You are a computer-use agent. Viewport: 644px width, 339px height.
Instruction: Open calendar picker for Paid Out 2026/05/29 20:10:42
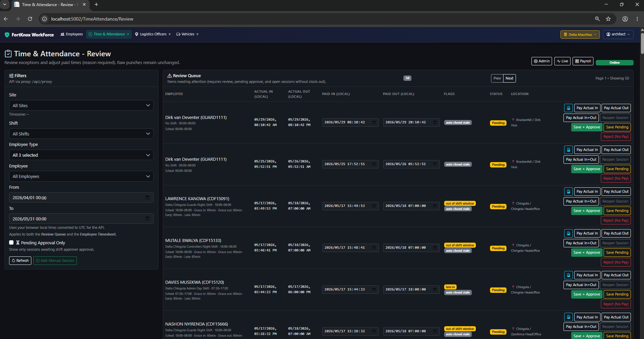tap(435, 122)
